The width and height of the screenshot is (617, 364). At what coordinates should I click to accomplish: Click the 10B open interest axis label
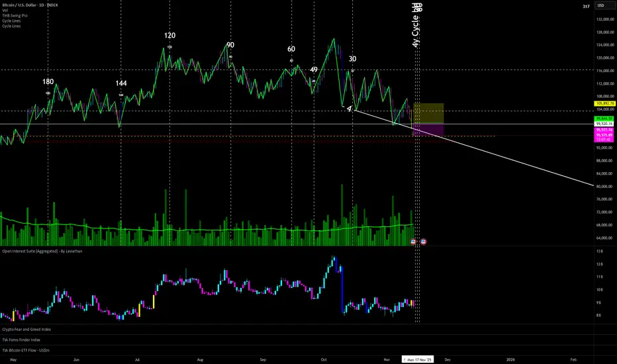pyautogui.click(x=600, y=290)
